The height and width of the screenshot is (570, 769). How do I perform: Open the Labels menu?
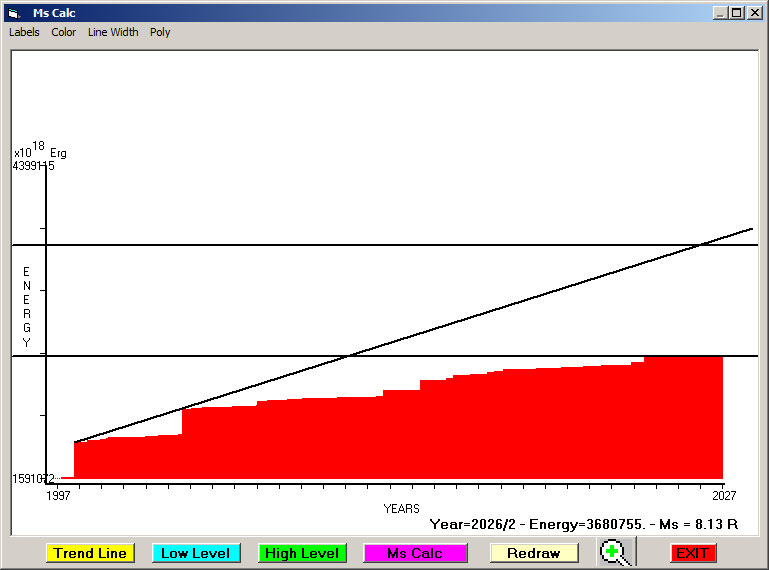(x=24, y=32)
